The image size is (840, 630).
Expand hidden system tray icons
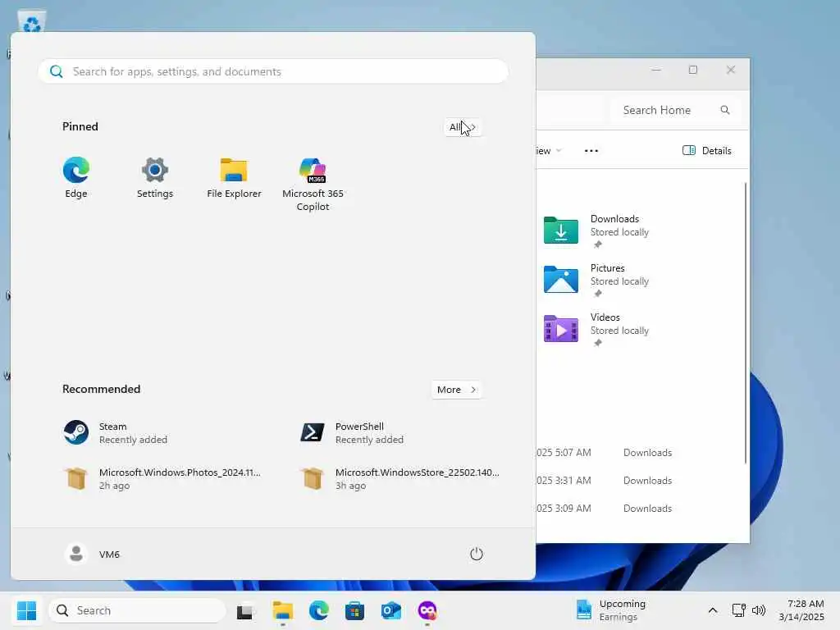pos(713,610)
